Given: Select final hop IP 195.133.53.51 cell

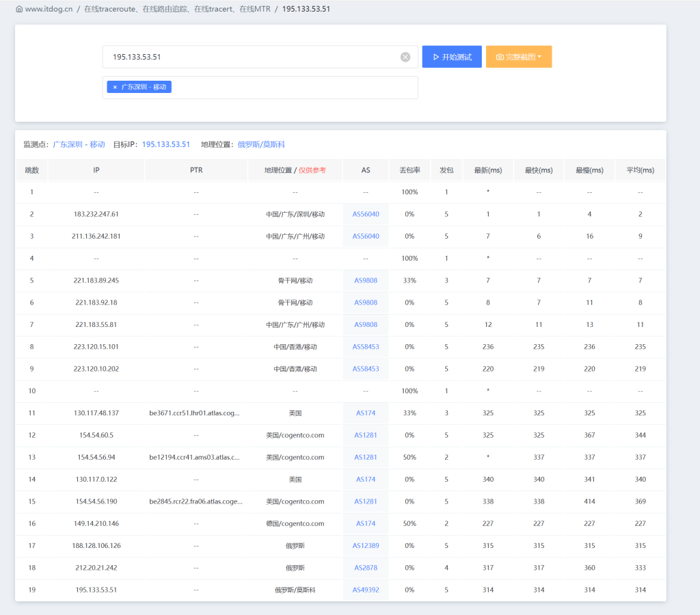Looking at the screenshot, I should [x=96, y=590].
